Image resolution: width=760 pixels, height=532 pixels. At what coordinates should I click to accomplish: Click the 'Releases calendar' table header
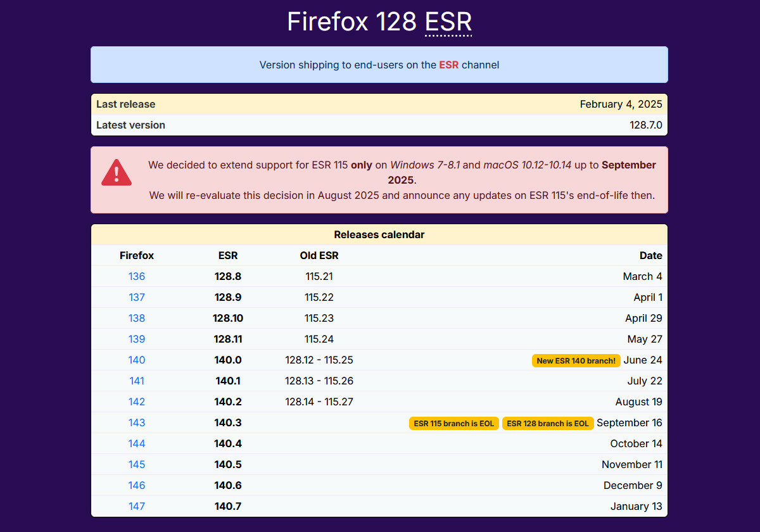click(x=379, y=234)
